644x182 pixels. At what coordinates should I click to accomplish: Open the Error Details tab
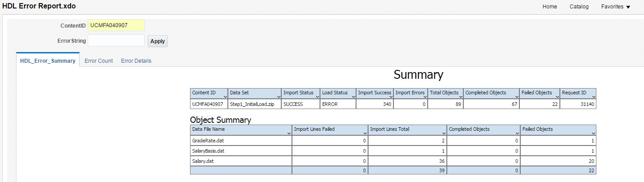[136, 61]
